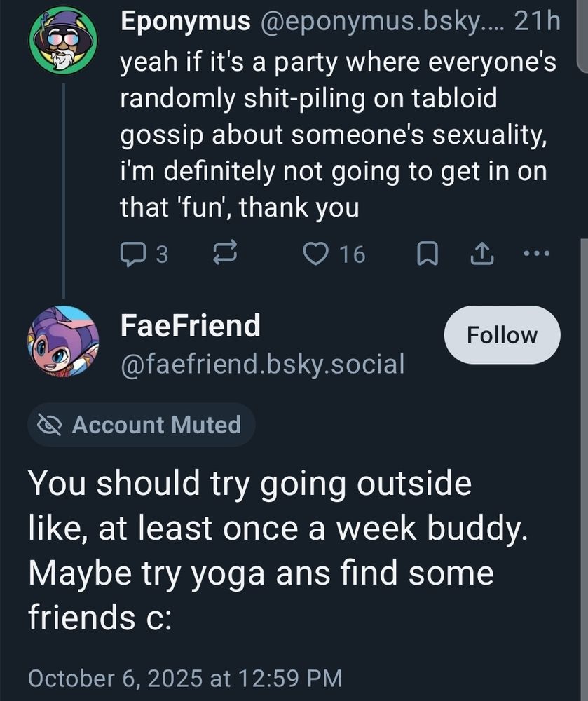Follow the FaeFriend account
This screenshot has height=701, width=588.
[502, 335]
